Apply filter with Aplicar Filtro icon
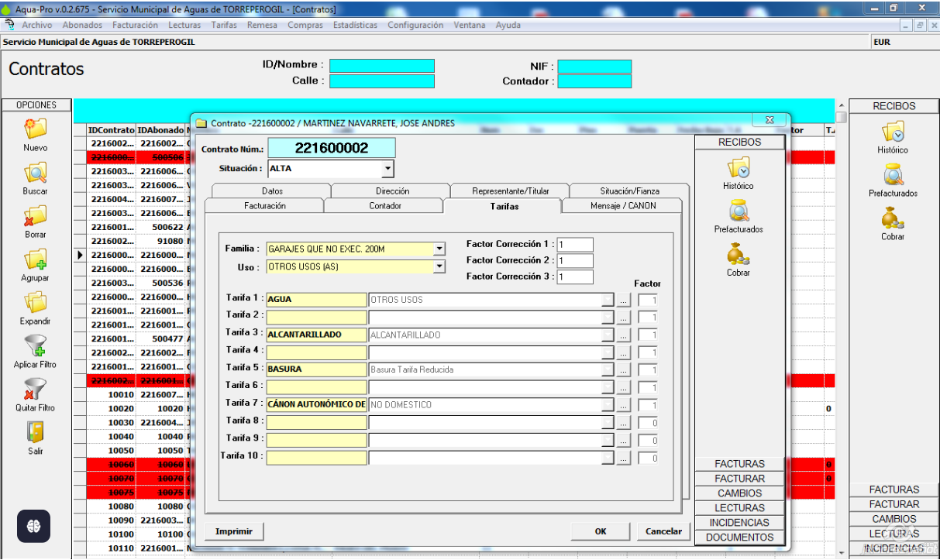 tap(35, 346)
